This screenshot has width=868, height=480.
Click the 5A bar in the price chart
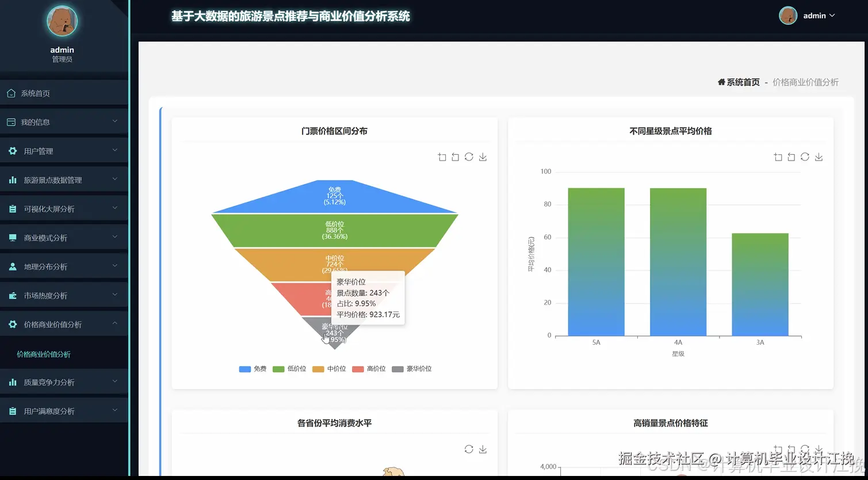point(596,262)
